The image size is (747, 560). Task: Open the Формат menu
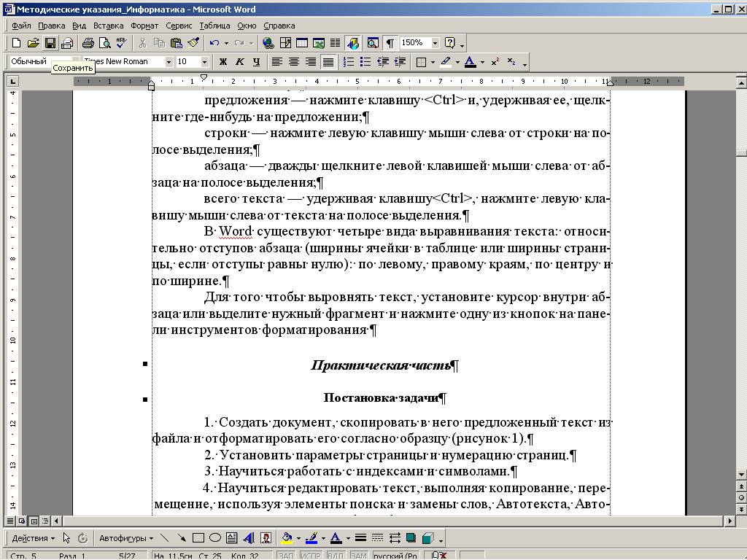pos(144,26)
